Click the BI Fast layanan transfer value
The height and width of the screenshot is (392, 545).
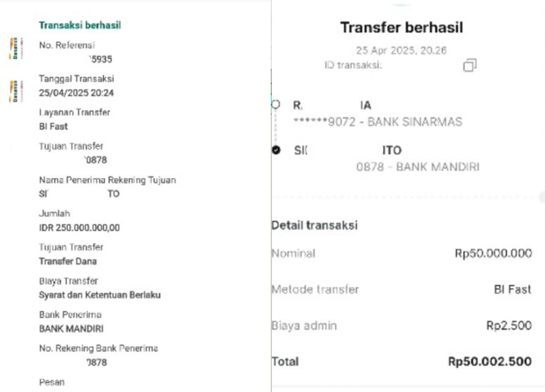click(x=53, y=127)
